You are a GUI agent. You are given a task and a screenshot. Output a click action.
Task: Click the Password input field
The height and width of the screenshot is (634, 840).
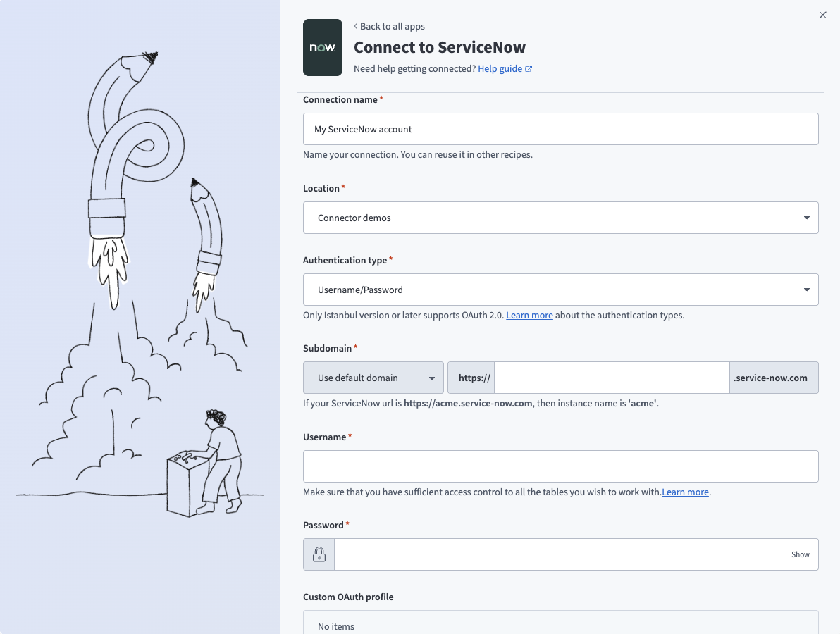(x=560, y=554)
